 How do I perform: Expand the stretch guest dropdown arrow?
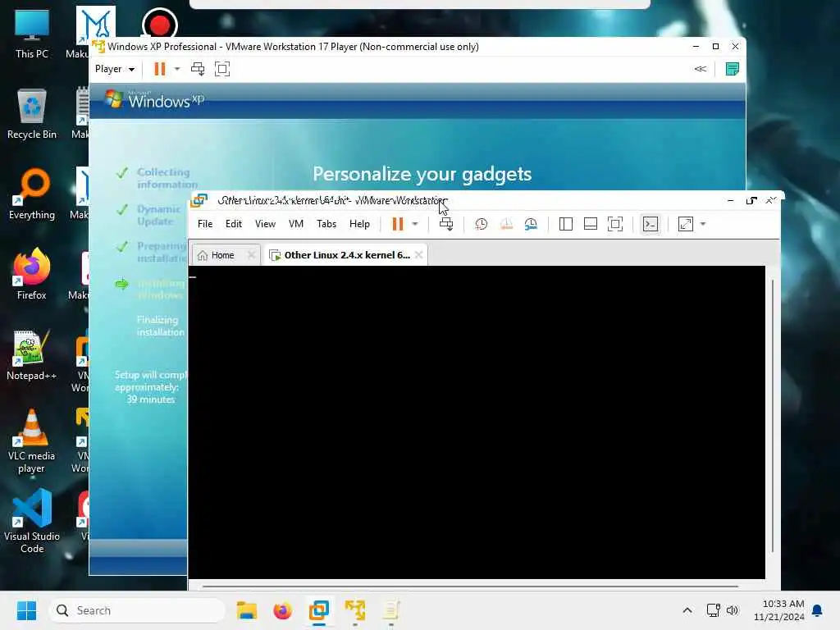[703, 224]
